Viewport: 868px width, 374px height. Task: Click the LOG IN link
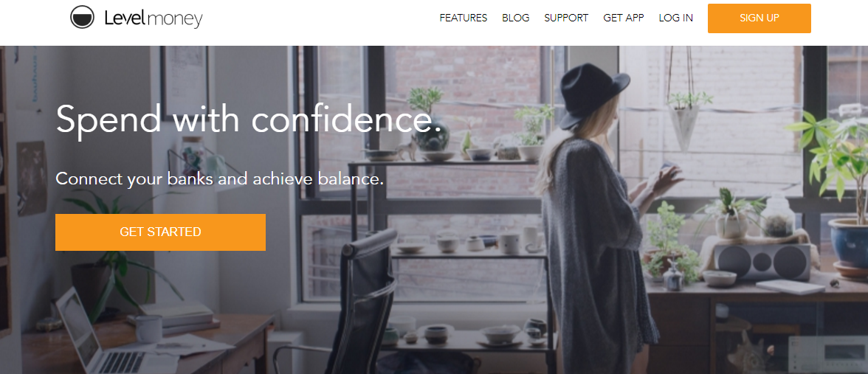[x=675, y=18]
